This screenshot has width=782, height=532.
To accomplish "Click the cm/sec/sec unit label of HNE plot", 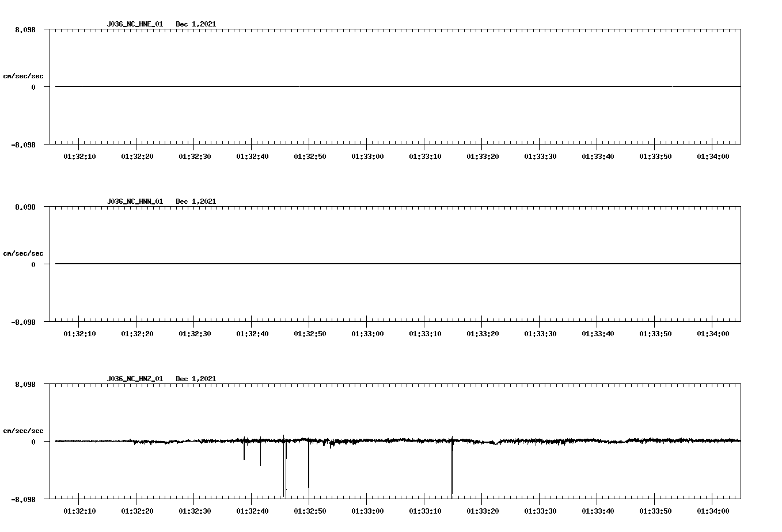I will click(x=23, y=76).
